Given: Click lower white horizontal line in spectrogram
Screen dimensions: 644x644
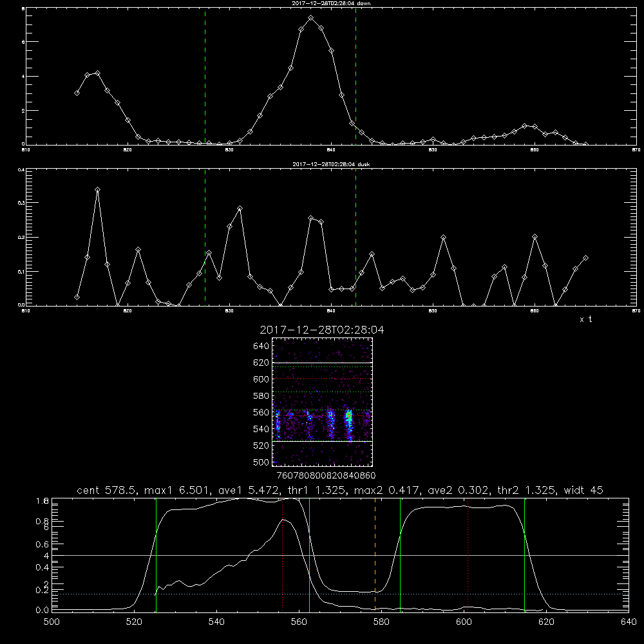Looking at the screenshot, I should (x=322, y=442).
